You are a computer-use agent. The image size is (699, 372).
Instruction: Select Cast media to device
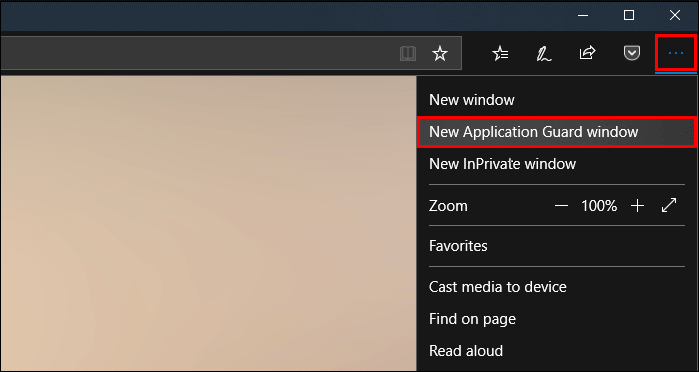coord(557,287)
